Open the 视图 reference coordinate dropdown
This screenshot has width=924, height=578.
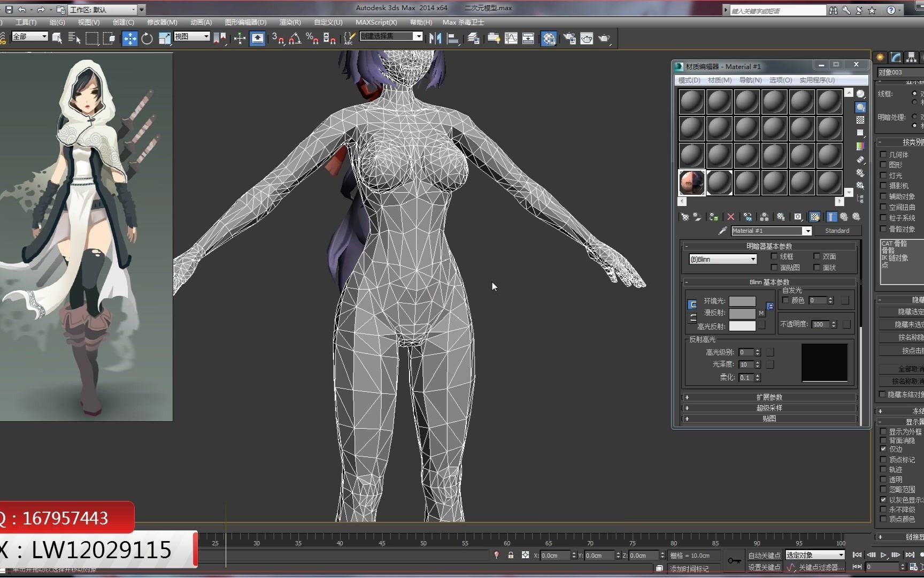[x=191, y=36]
